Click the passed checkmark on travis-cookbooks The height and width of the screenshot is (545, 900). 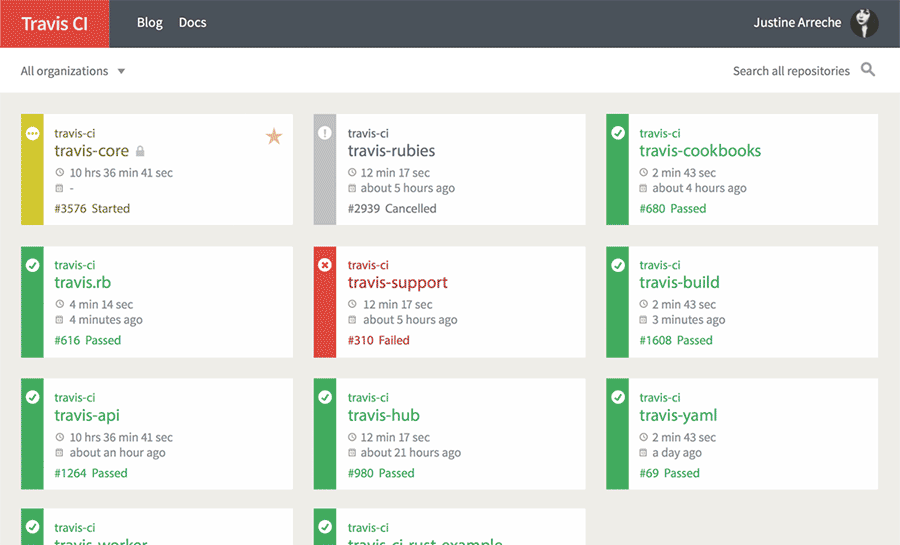coord(618,133)
